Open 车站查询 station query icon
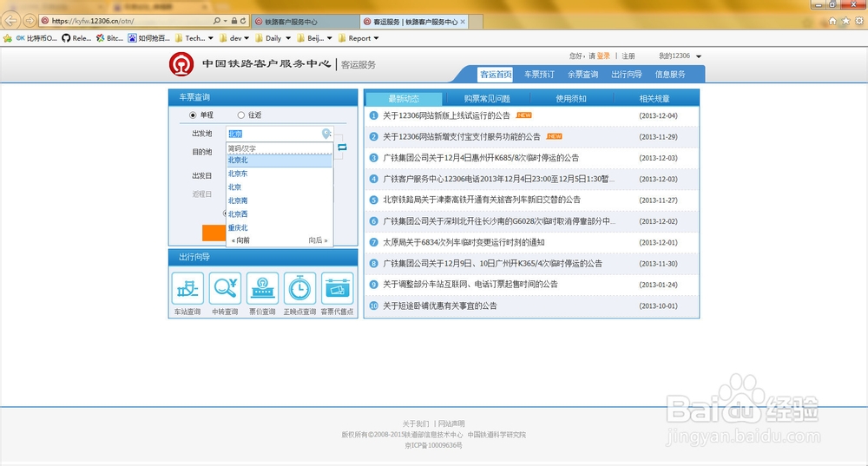Viewport: 868px width, 466px height. pos(187,288)
